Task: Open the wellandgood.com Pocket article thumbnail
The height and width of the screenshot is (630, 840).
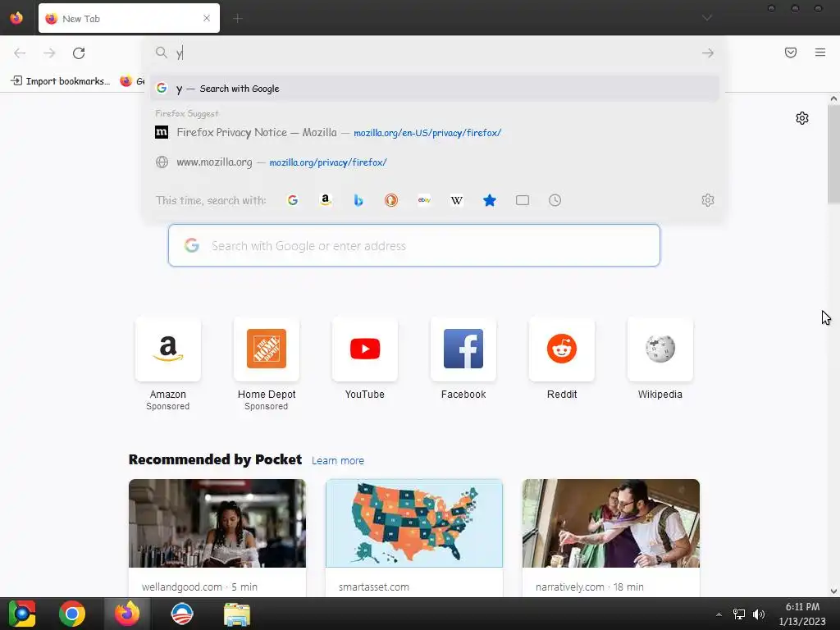Action: (x=217, y=523)
